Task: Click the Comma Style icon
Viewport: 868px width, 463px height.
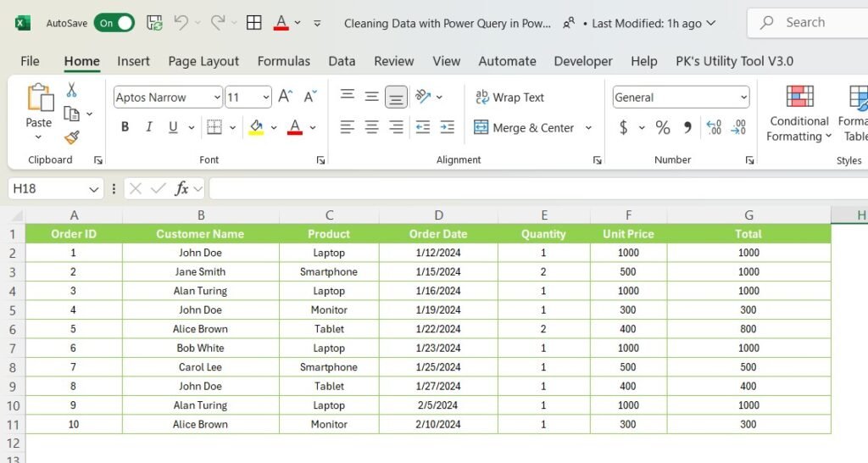Action: [687, 128]
